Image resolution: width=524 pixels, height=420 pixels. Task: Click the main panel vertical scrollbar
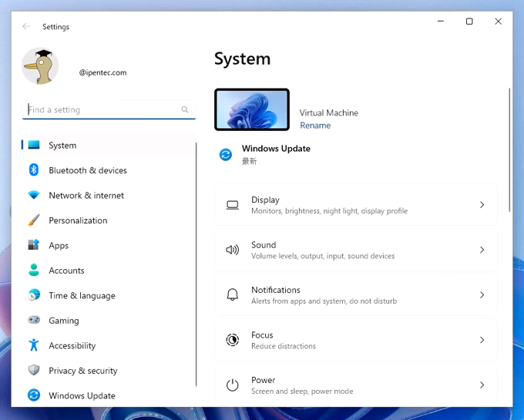tap(509, 150)
